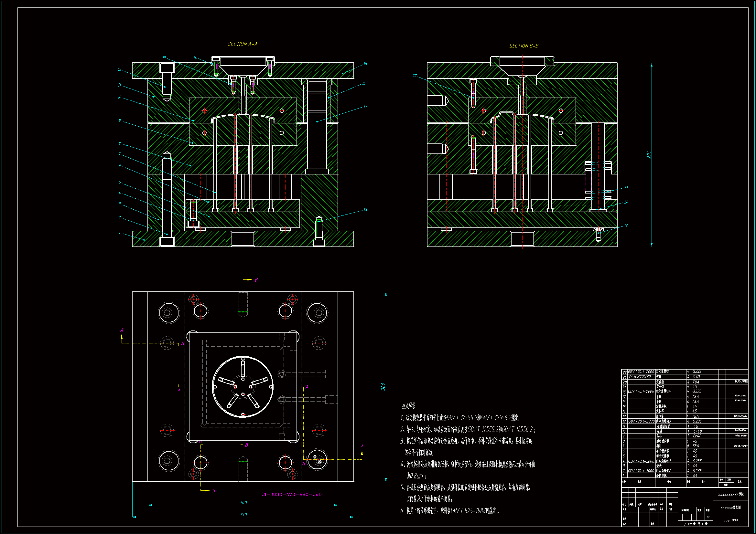Select balloon number 18 near bottom screw
Screen dimensions: 756x534
pyautogui.click(x=365, y=210)
